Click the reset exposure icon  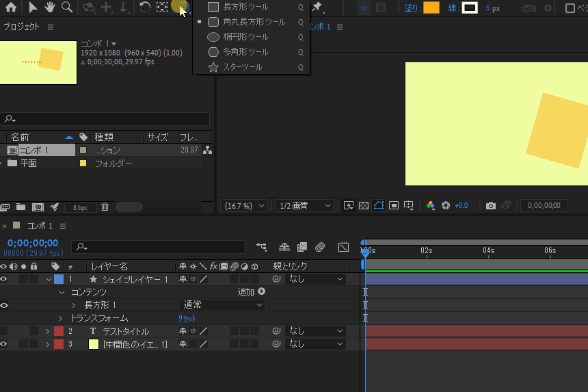tap(446, 205)
